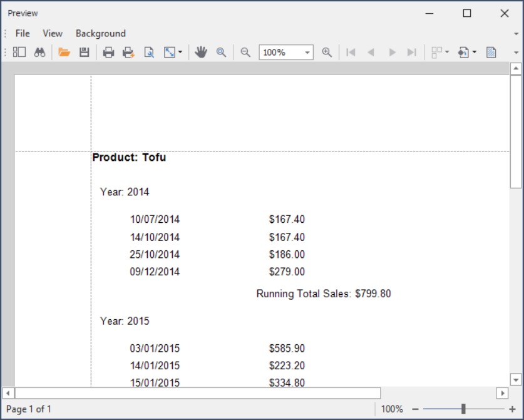Open the View menu

pos(53,33)
